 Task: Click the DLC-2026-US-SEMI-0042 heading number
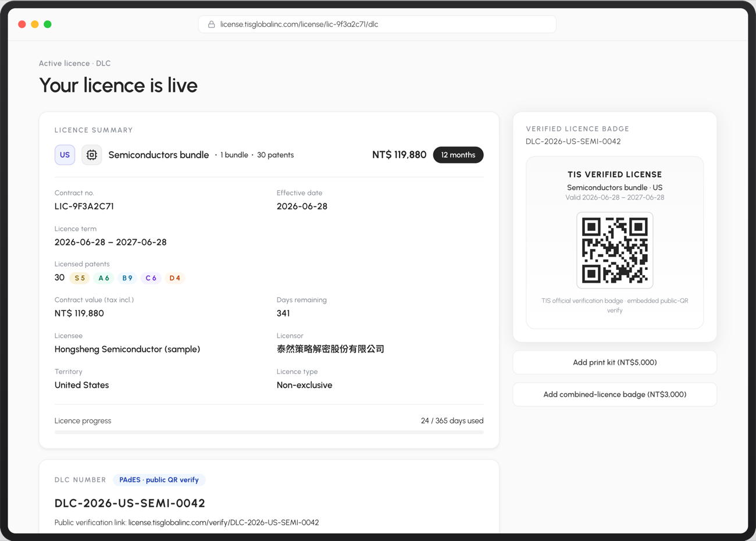click(130, 503)
